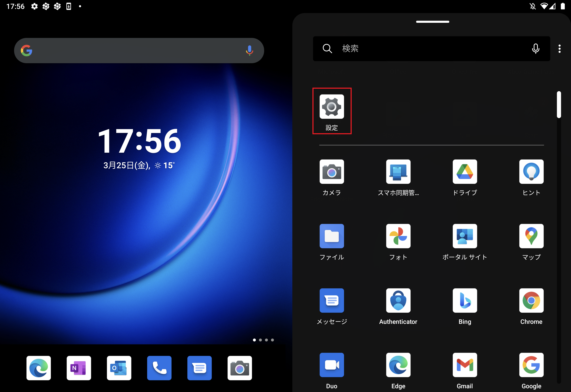Open Messages from the home dock

pyautogui.click(x=199, y=368)
